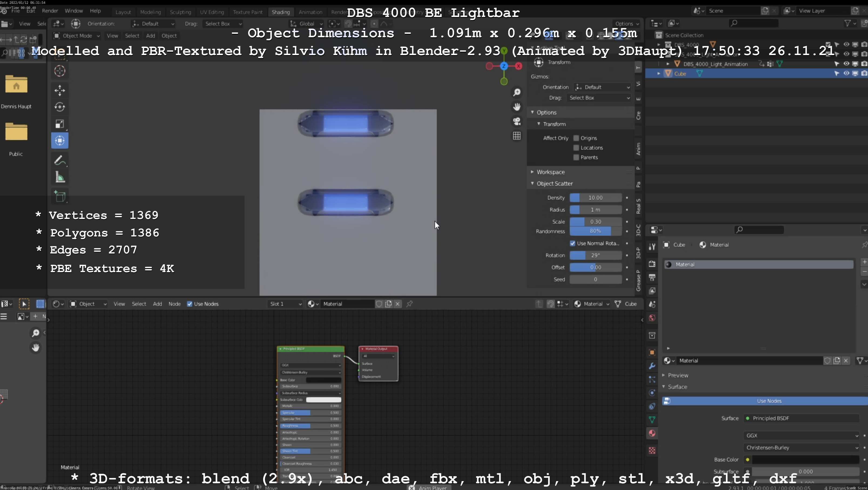The image size is (868, 490).
Task: Open the Global transform orientation dropdown
Action: coord(307,23)
